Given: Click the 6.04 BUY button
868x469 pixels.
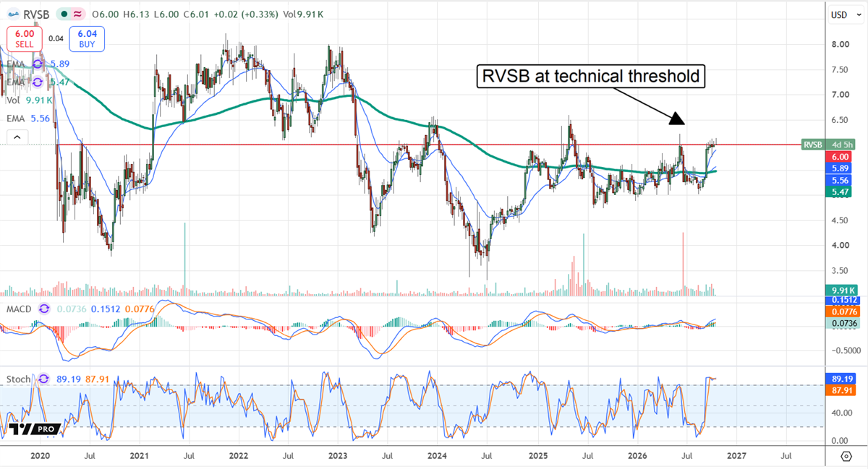Looking at the screenshot, I should coord(88,38).
